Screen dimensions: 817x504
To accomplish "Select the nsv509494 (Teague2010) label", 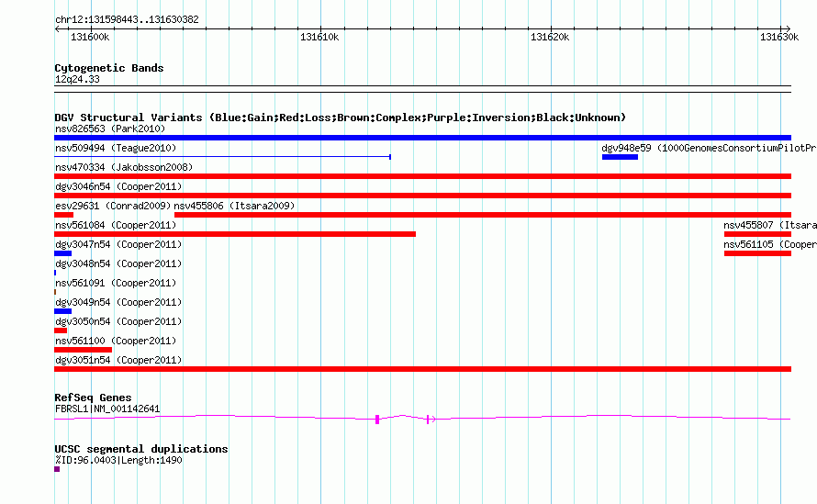I will click(x=116, y=148).
